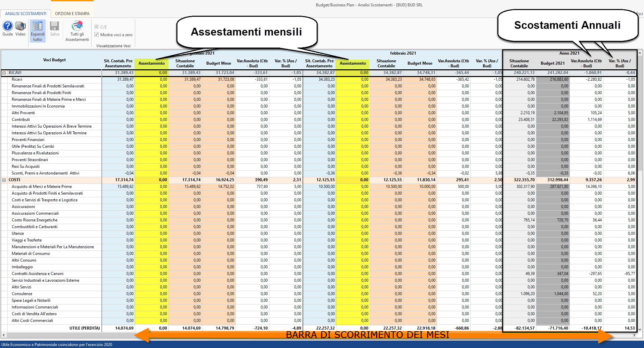Select the Voci Budget column header
Viewport: 644px width, 348px height.
pos(54,60)
